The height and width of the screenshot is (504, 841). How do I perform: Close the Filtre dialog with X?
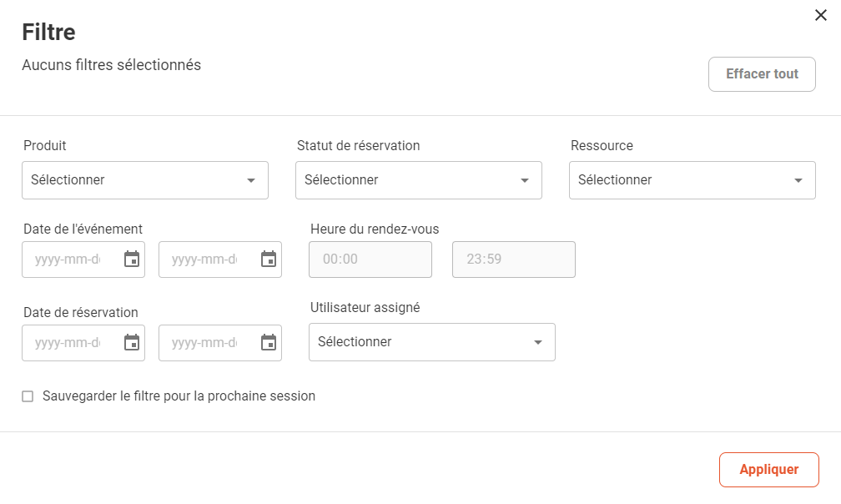[x=821, y=15]
